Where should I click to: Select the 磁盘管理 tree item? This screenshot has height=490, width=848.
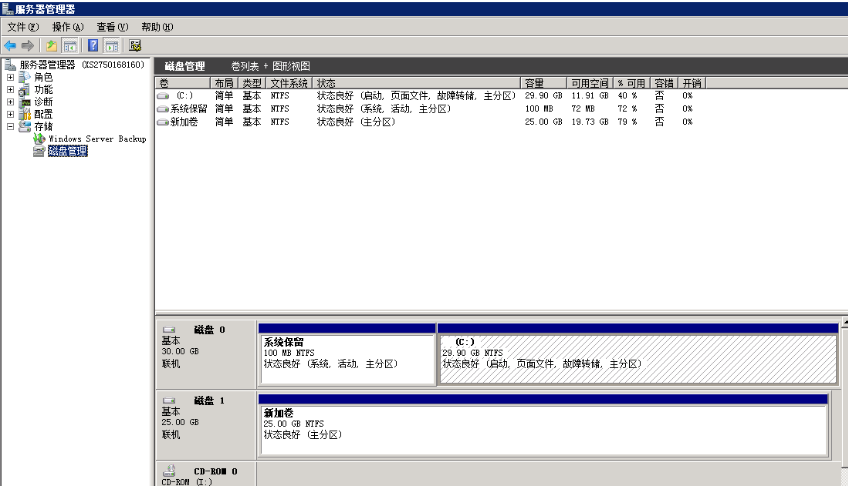[68, 151]
